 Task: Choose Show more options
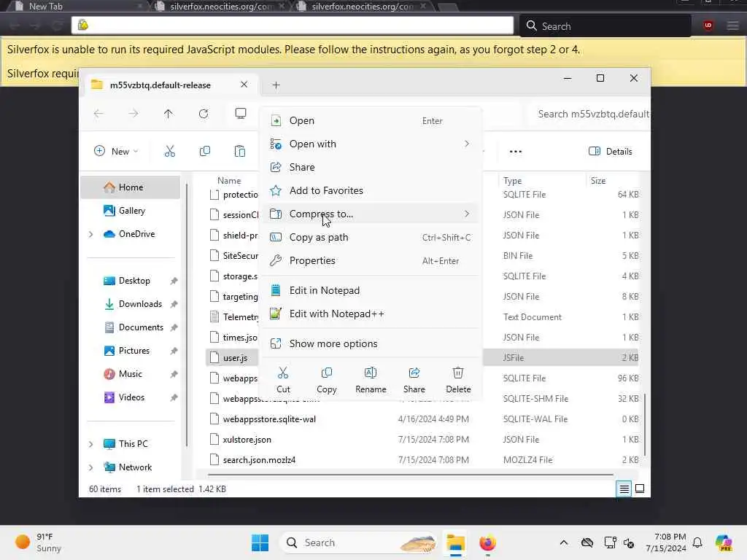[x=371, y=344]
